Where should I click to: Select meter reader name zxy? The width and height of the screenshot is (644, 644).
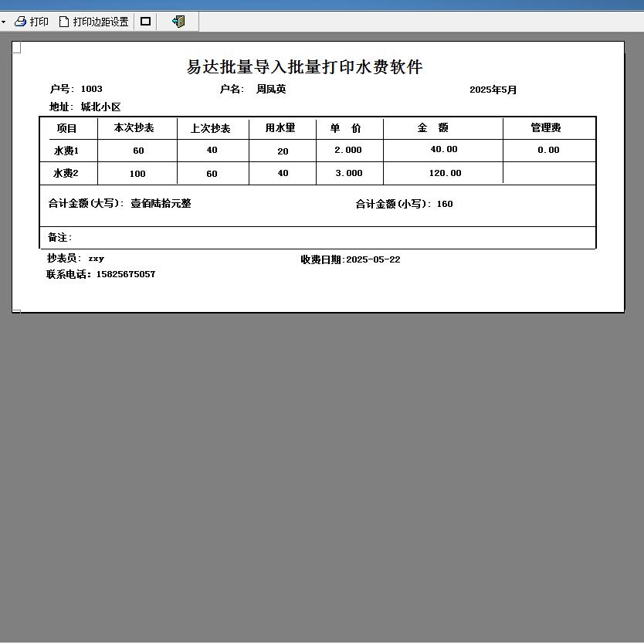(x=96, y=259)
